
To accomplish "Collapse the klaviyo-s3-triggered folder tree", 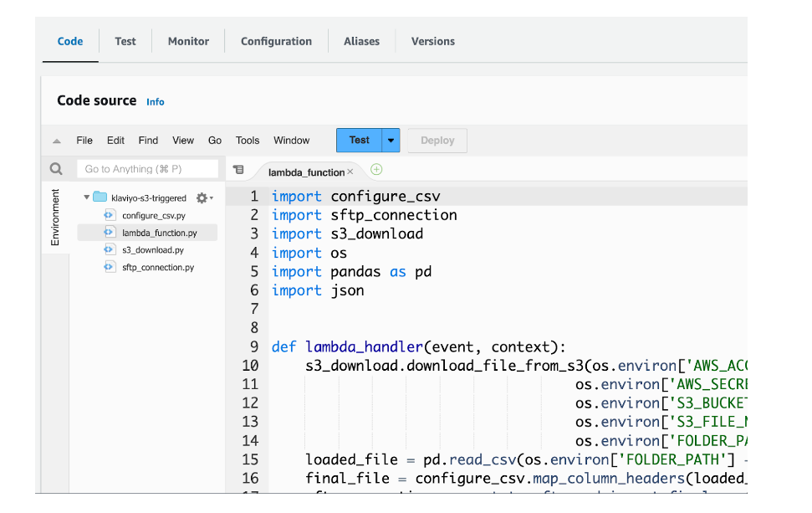I will (86, 198).
